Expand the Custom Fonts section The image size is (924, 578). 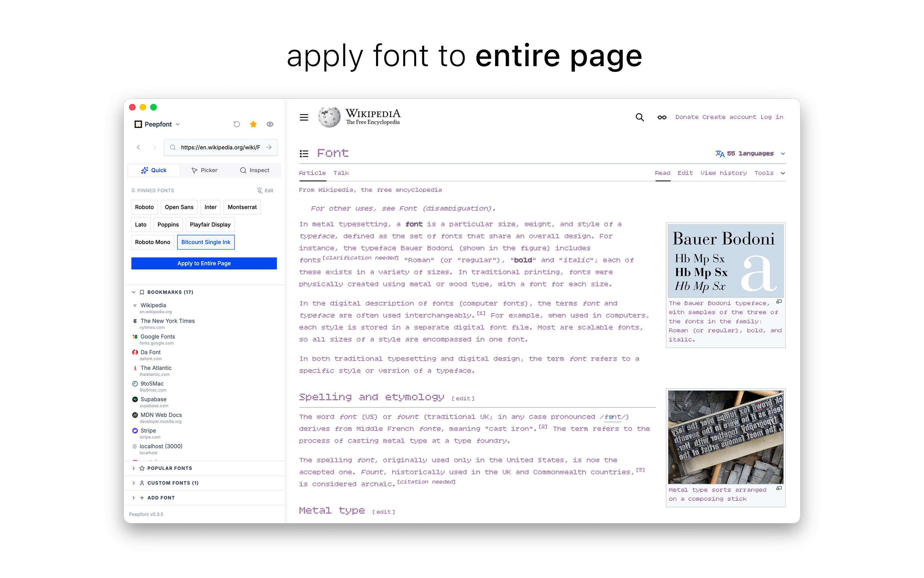click(x=204, y=483)
